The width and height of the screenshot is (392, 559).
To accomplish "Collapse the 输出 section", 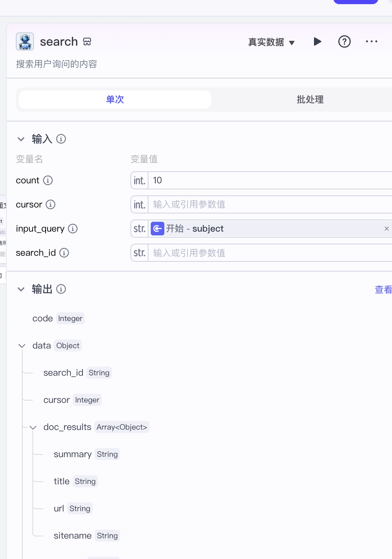I will (21, 289).
